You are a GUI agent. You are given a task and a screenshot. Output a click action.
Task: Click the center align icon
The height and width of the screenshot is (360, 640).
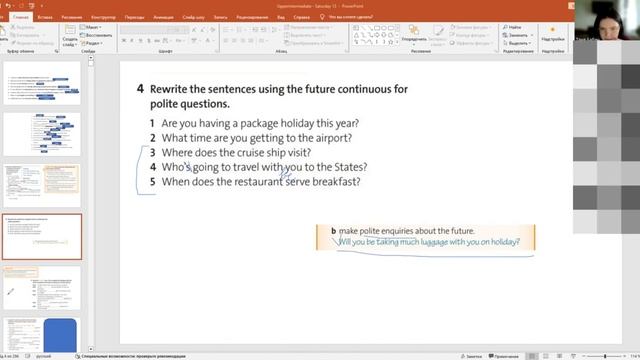(234, 41)
